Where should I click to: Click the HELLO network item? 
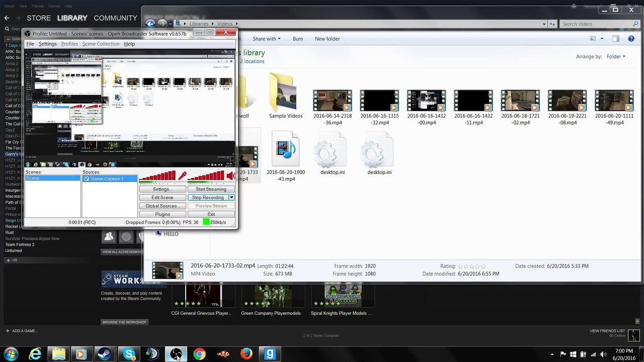point(167,234)
